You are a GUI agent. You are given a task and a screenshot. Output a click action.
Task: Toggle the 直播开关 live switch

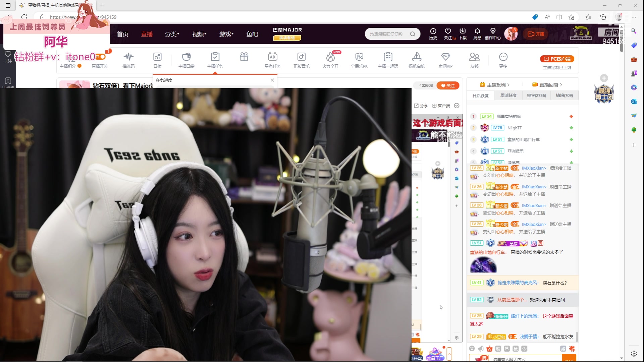point(100,57)
